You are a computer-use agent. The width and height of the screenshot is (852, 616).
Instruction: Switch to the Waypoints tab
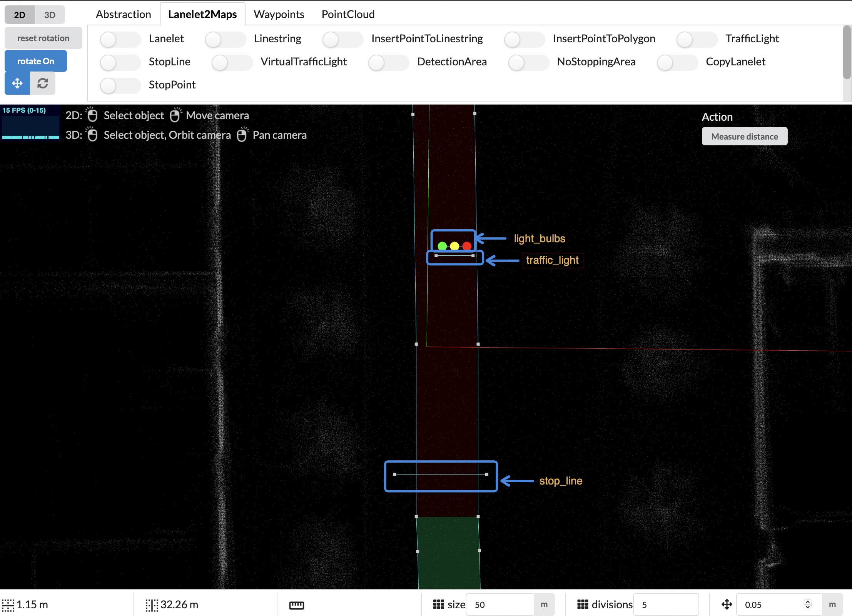(x=279, y=14)
